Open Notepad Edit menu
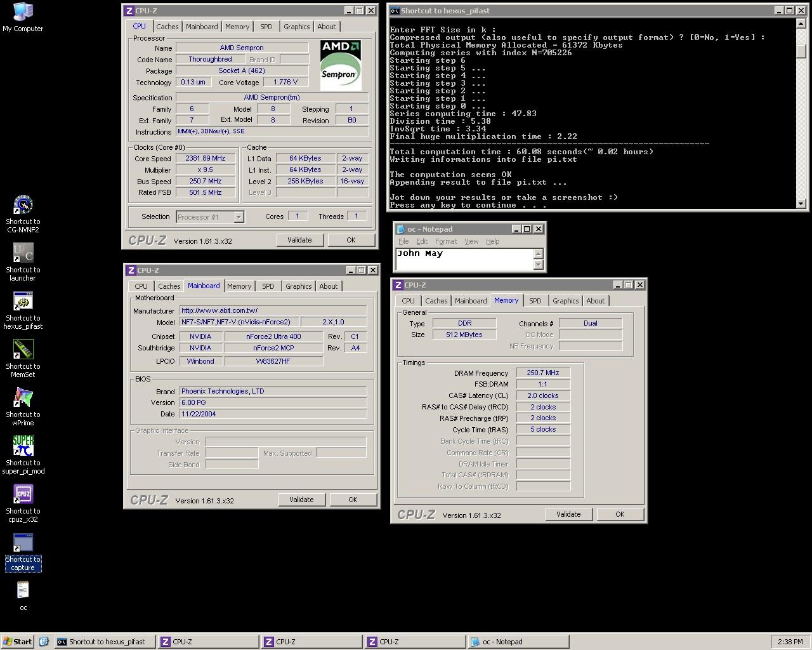The height and width of the screenshot is (650, 812). [422, 241]
